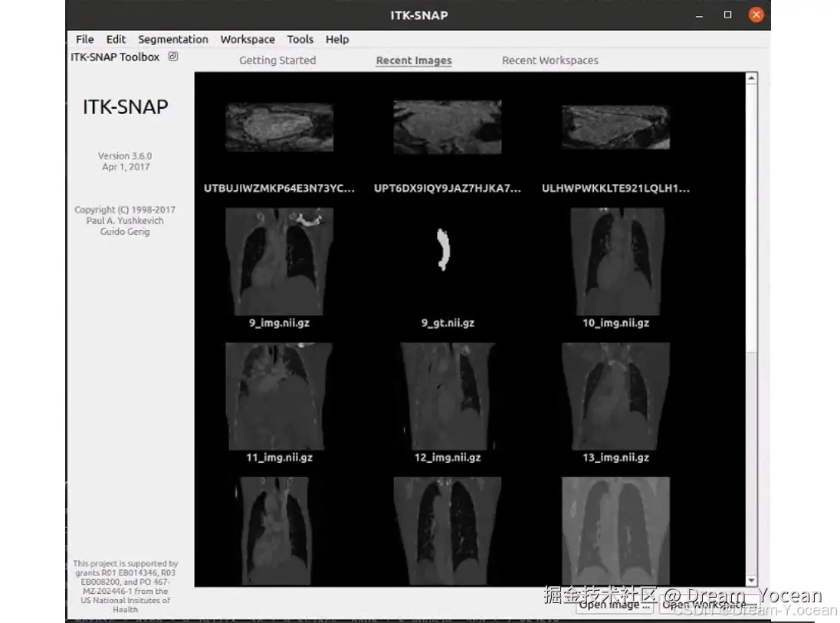840x623 pixels.
Task: Open the 12_img.nii.gz thumbnail
Action: pyautogui.click(x=448, y=396)
